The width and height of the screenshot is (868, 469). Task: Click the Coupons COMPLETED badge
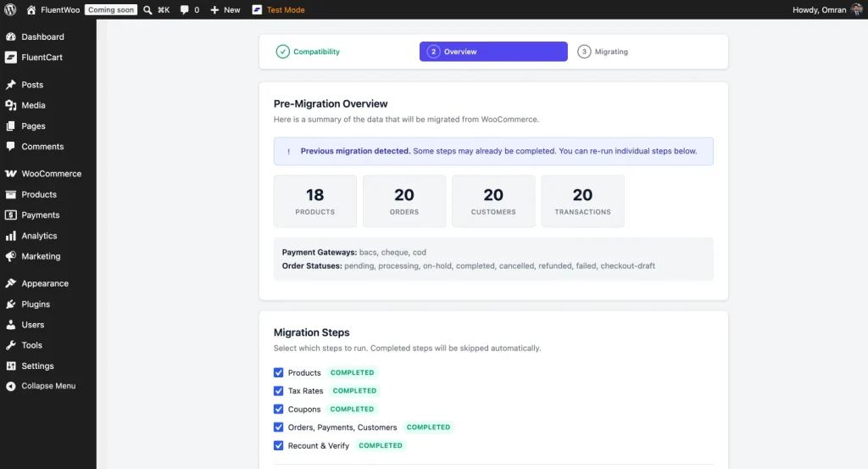point(352,409)
